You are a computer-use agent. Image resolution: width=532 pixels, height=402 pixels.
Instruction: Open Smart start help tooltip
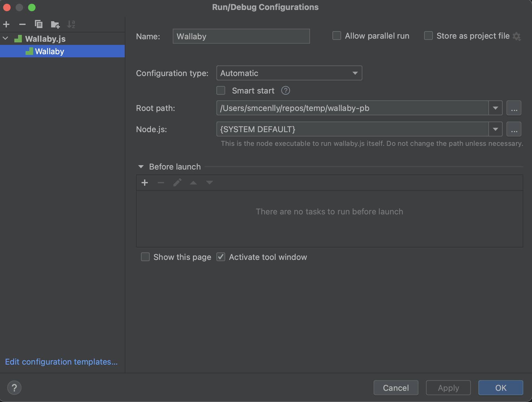point(285,90)
